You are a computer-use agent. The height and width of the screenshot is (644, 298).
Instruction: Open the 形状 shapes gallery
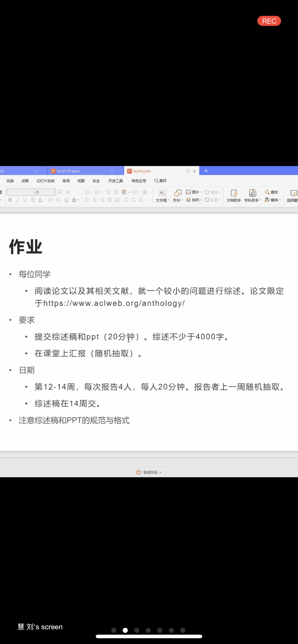click(178, 196)
